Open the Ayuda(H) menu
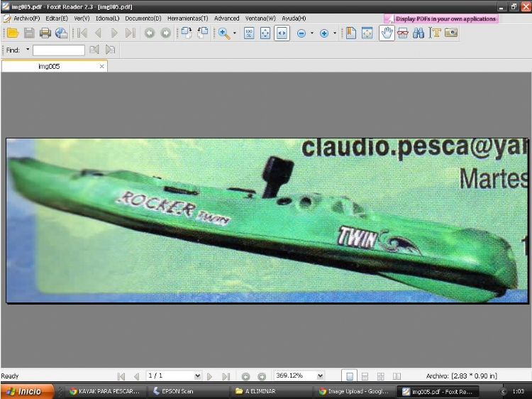Image resolution: width=532 pixels, height=399 pixels. [x=294, y=18]
